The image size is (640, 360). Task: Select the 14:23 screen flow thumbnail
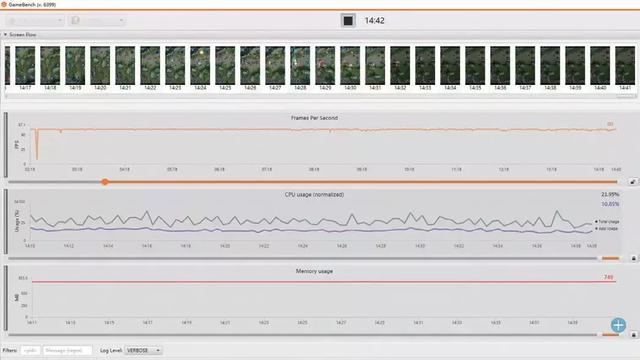175,65
